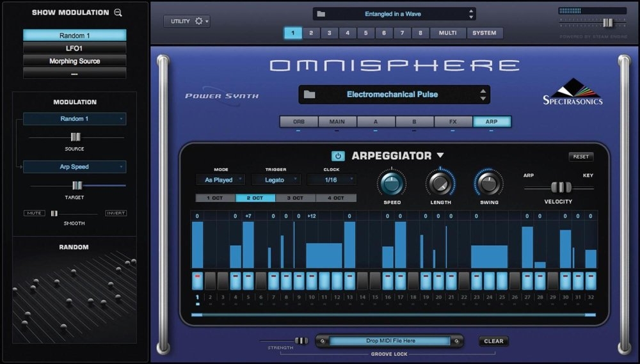Open the arpeggiator Mode dropdown As Played
Viewport: 640px width, 364px height.
[x=220, y=180]
